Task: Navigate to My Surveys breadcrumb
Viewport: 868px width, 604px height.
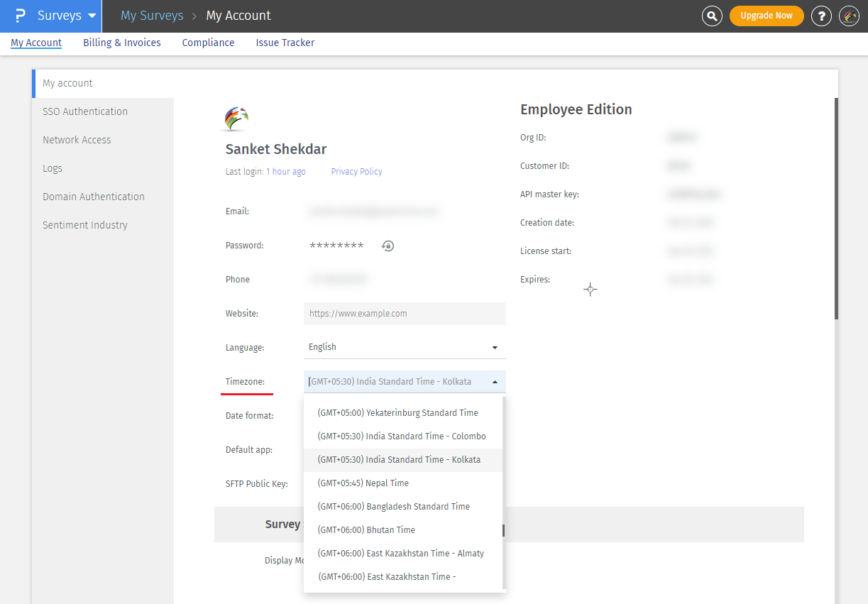Action: coord(152,16)
